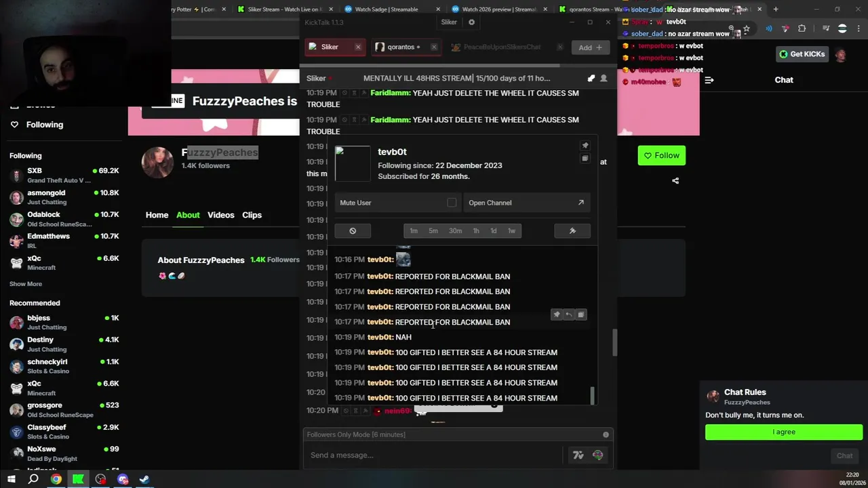
Task: Copy the hovered tevb0t message
Action: pyautogui.click(x=581, y=314)
